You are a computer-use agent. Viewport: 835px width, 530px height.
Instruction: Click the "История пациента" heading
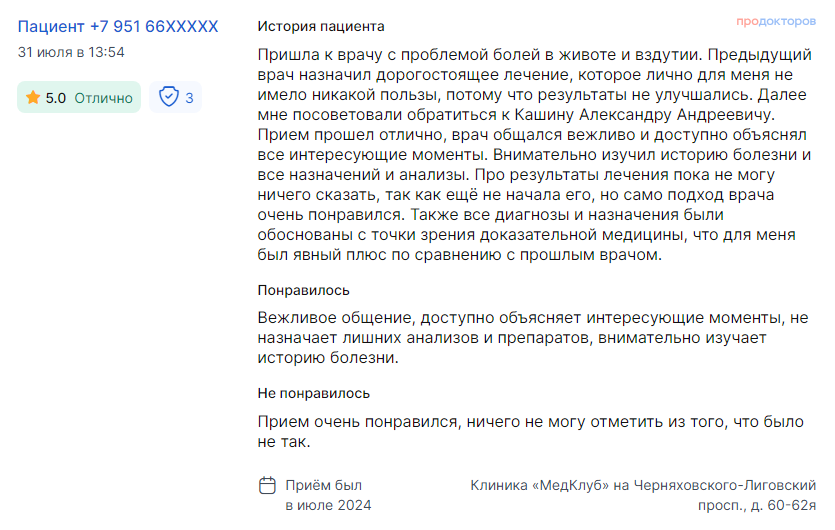pyautogui.click(x=320, y=26)
